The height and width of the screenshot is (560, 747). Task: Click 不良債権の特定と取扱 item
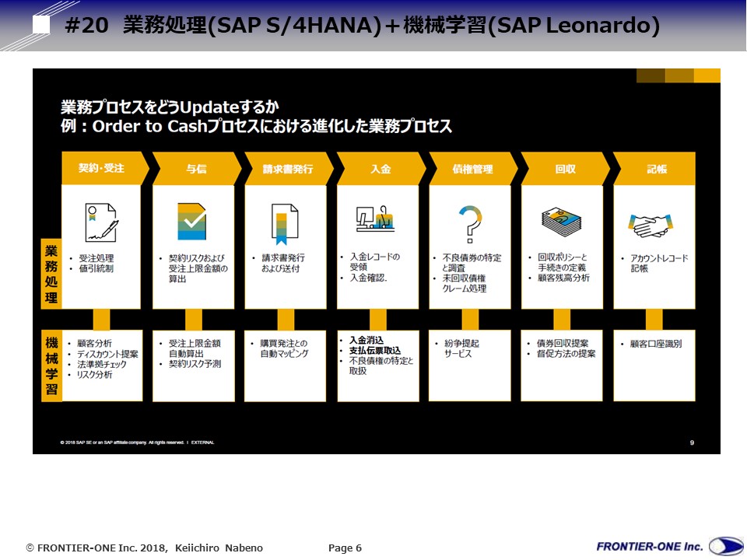click(x=381, y=366)
